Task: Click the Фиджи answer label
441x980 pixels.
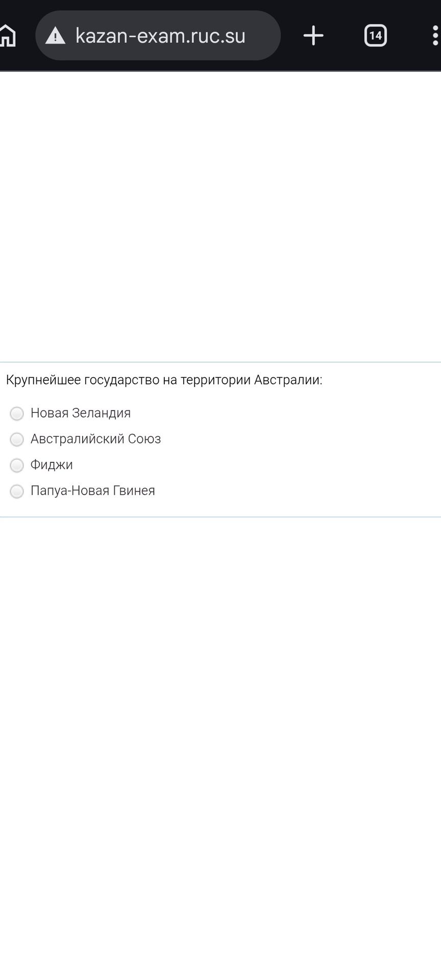Action: (x=52, y=465)
